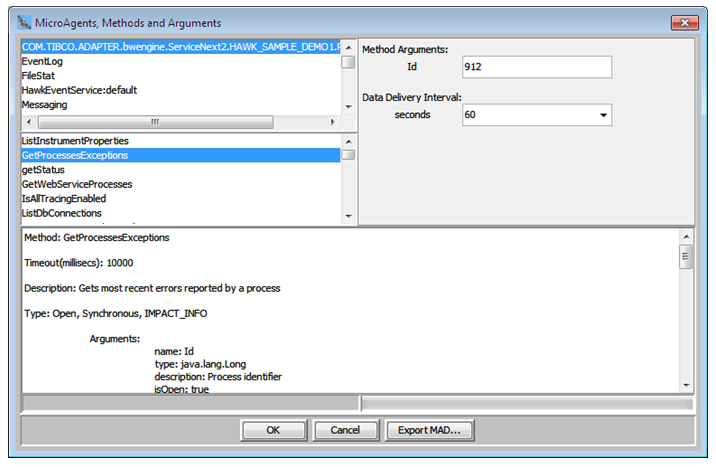Click microagent list scroll left arrow
The image size is (716, 467).
tap(29, 122)
